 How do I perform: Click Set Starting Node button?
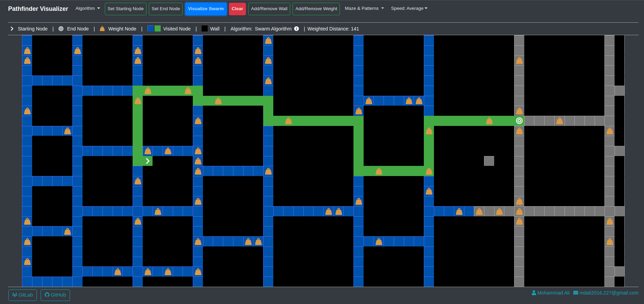point(125,9)
